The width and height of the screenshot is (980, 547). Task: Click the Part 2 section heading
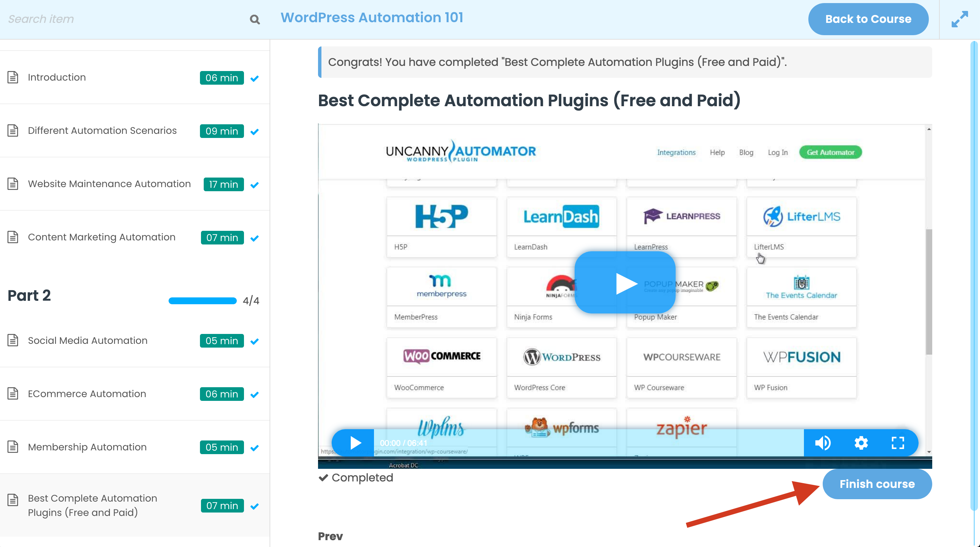(x=29, y=295)
